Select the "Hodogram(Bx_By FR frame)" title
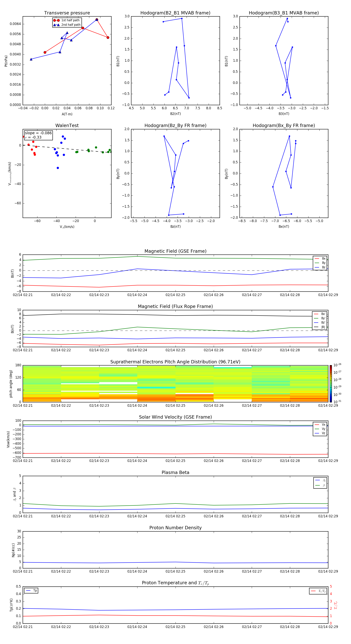 (x=284, y=125)
